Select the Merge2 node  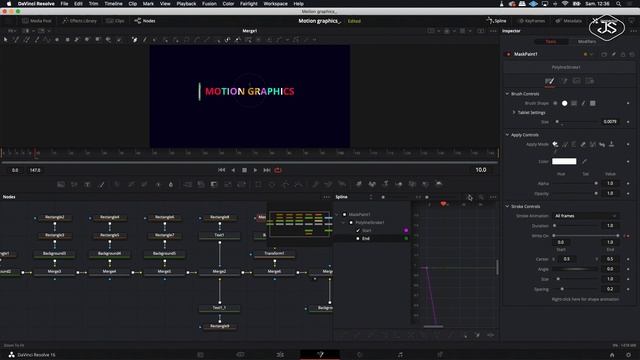(220, 271)
